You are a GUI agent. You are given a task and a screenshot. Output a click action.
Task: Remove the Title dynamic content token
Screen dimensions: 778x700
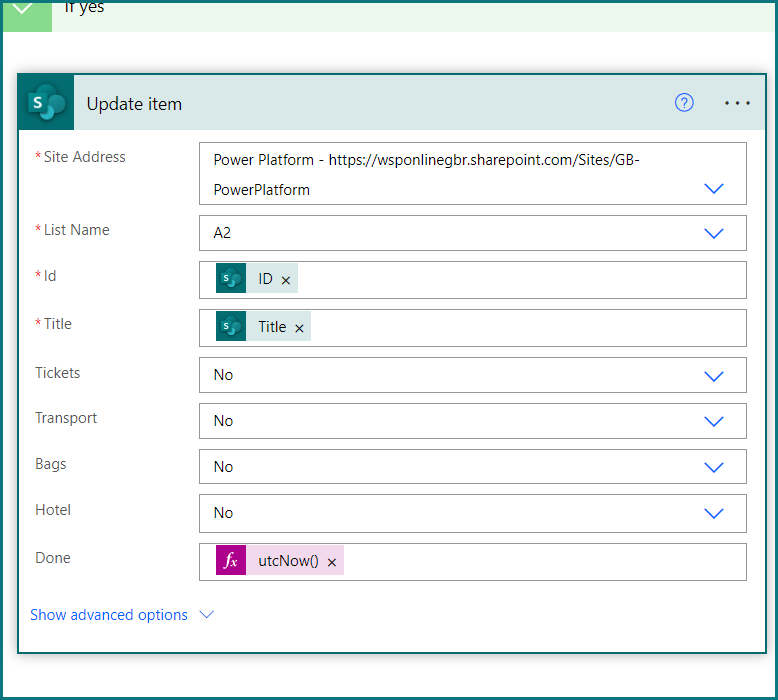[x=299, y=328]
